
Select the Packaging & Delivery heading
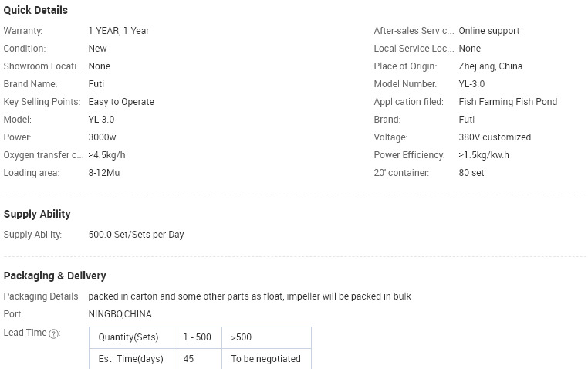(55, 276)
